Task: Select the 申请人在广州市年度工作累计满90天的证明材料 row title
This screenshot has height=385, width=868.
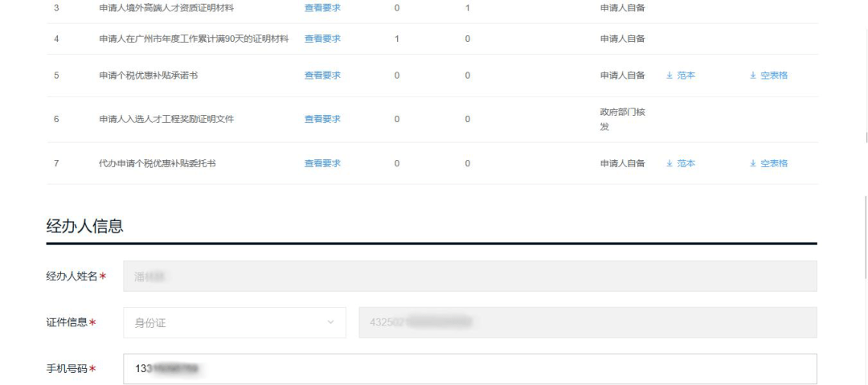Action: [193, 39]
